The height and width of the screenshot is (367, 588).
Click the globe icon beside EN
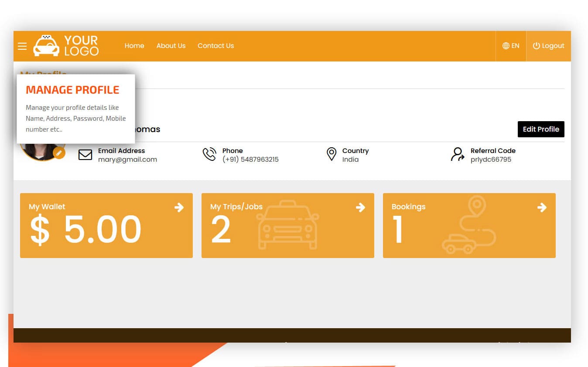(x=506, y=46)
